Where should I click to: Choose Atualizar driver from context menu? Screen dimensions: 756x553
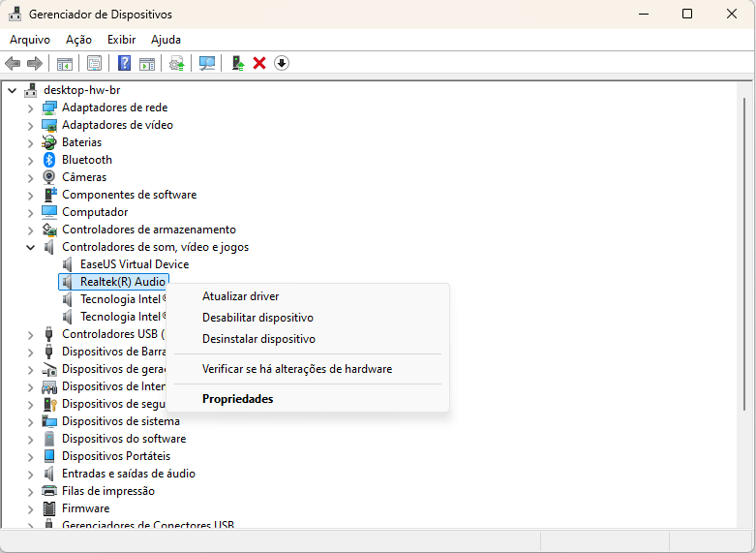[x=240, y=296]
